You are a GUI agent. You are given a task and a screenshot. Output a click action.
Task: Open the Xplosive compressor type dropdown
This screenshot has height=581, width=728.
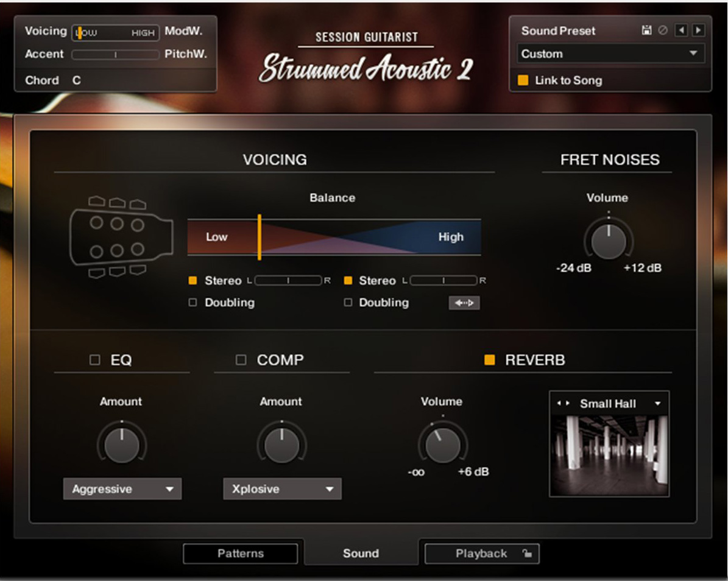click(282, 488)
